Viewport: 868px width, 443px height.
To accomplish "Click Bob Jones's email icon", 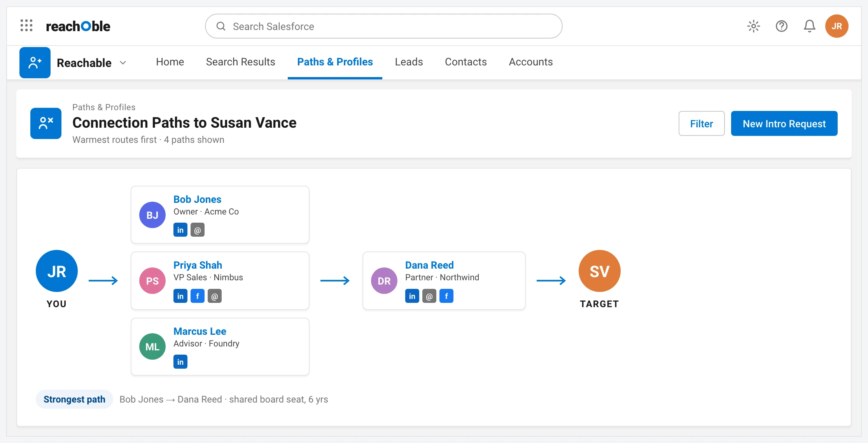I will pyautogui.click(x=198, y=230).
